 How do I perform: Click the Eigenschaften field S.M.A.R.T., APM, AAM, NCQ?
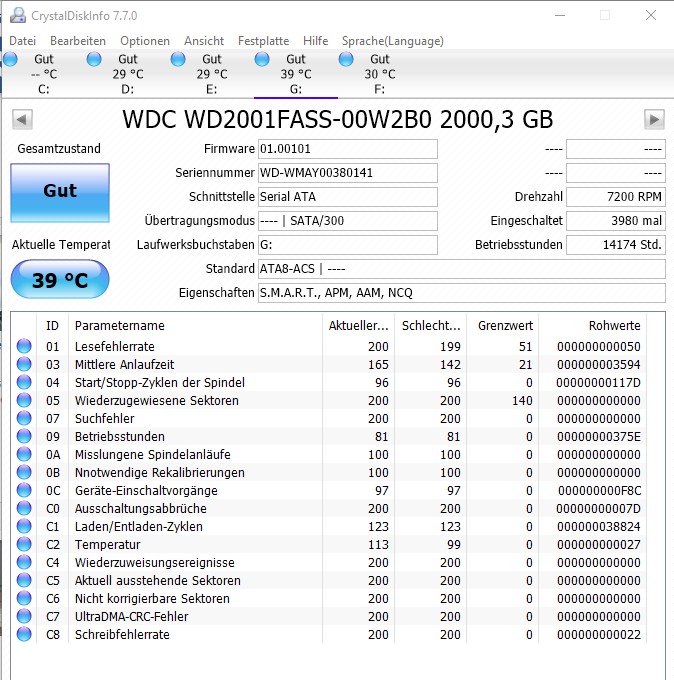461,293
